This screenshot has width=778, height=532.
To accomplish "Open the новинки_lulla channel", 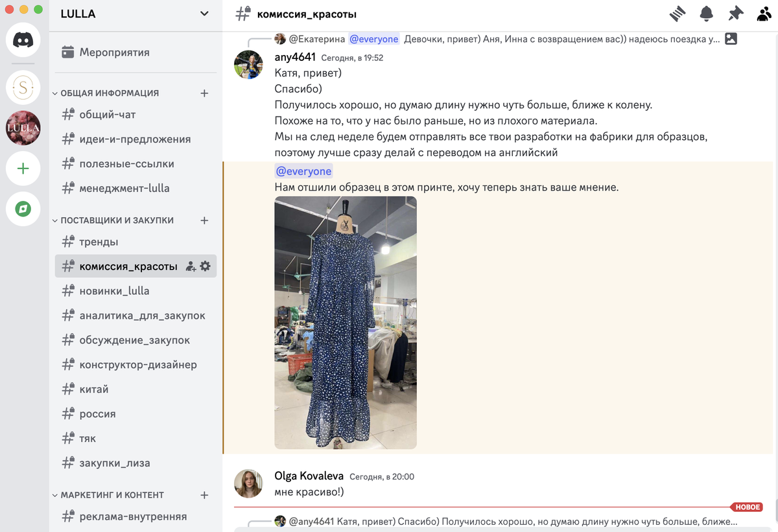I will (x=136, y=291).
